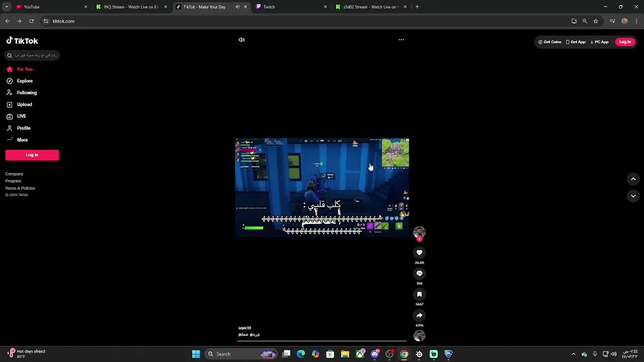Open a new browser tab
The width and height of the screenshot is (644, 362).
[417, 7]
